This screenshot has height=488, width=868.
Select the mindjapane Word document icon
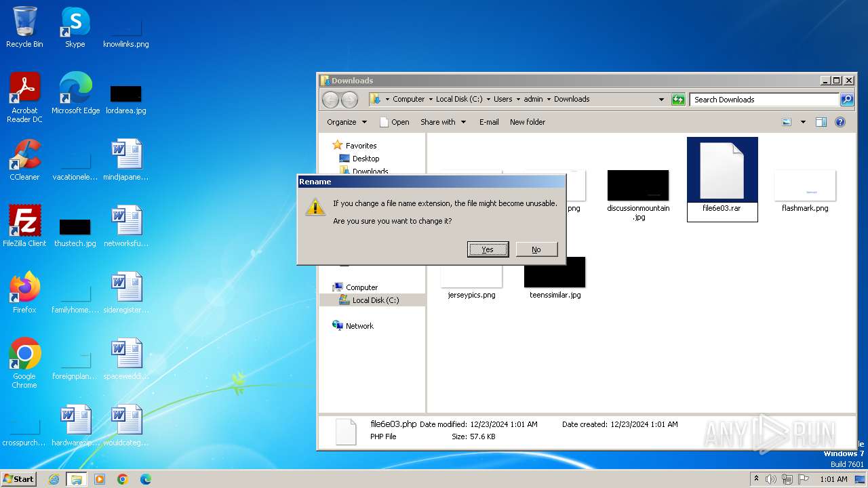126,160
